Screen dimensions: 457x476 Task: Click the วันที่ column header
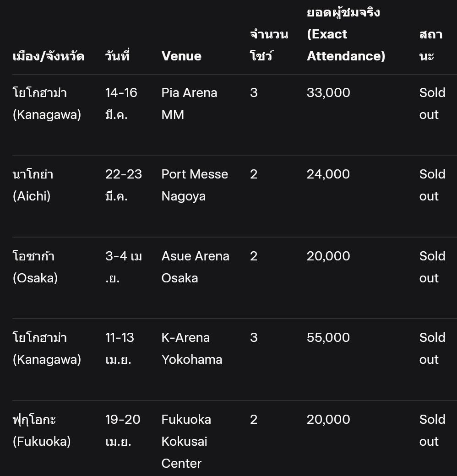coord(118,55)
